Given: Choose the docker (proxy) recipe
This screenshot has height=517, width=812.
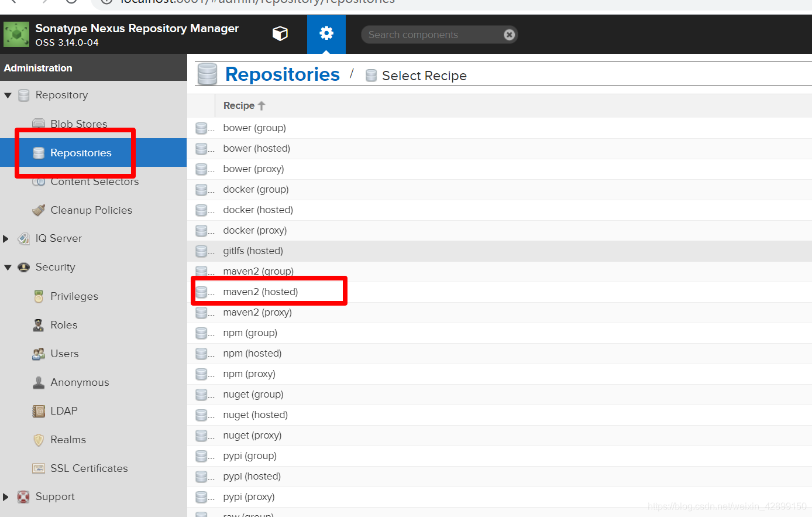Looking at the screenshot, I should (500, 231).
